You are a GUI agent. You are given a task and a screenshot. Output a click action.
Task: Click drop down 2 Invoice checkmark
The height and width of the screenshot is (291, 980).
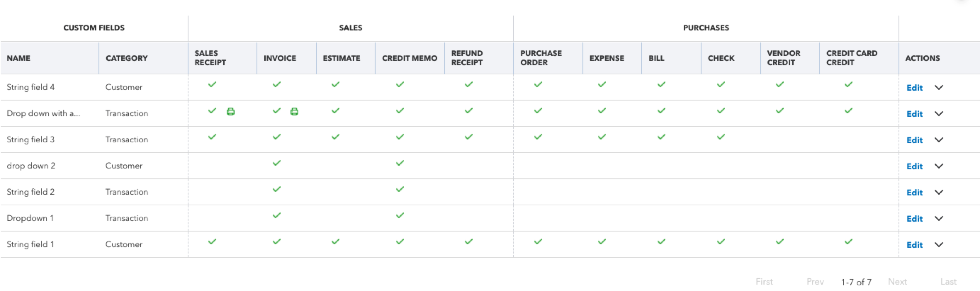pos(277,163)
